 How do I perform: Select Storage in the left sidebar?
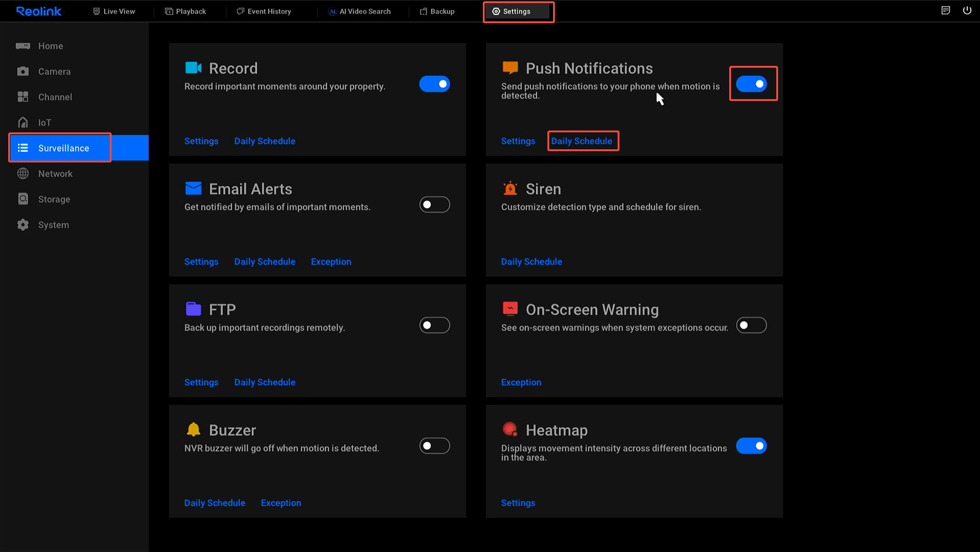(54, 199)
